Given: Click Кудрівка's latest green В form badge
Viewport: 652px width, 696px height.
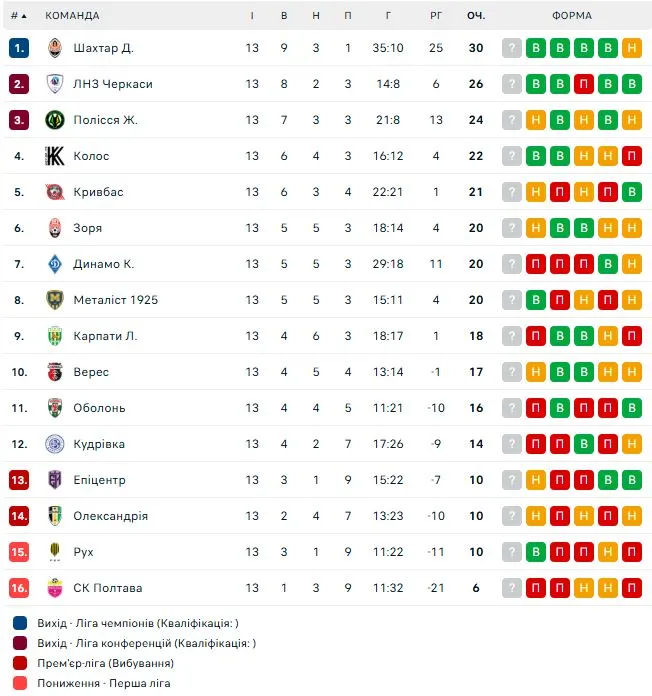Looking at the screenshot, I should [631, 444].
